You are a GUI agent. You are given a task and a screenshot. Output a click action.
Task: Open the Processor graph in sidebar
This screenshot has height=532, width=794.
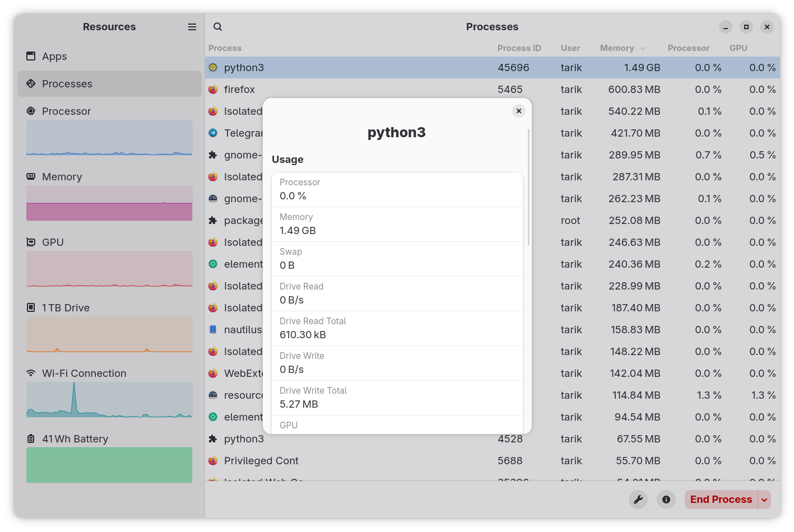(x=109, y=138)
